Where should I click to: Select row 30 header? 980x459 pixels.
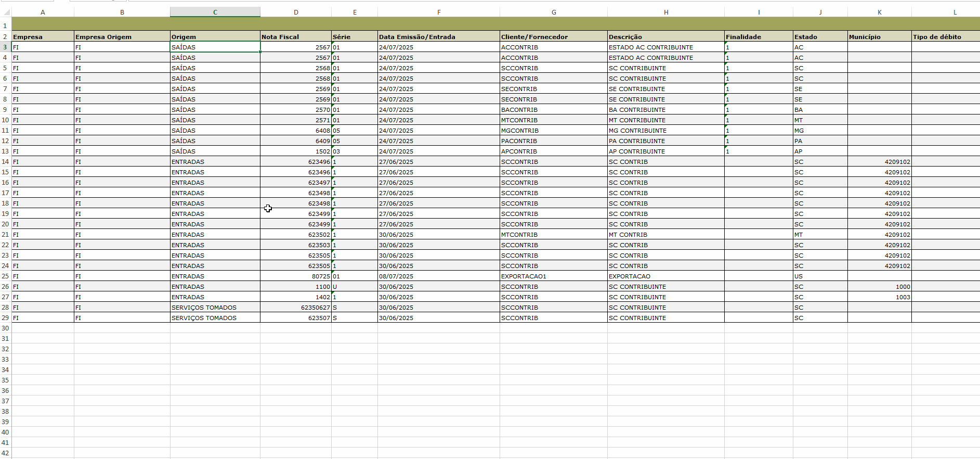coord(5,328)
